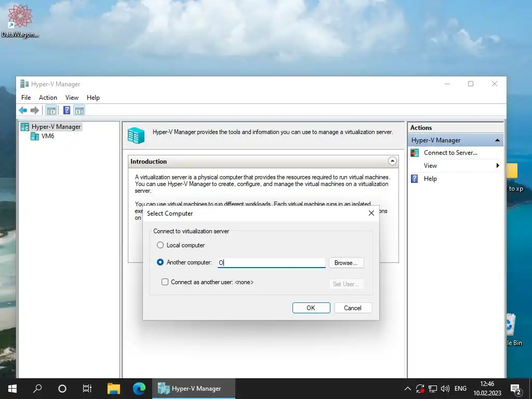
Task: Click the Help toolbar question icon
Action: point(67,110)
